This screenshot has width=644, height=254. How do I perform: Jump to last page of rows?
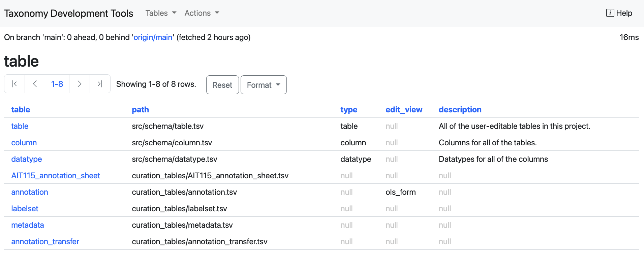(100, 84)
